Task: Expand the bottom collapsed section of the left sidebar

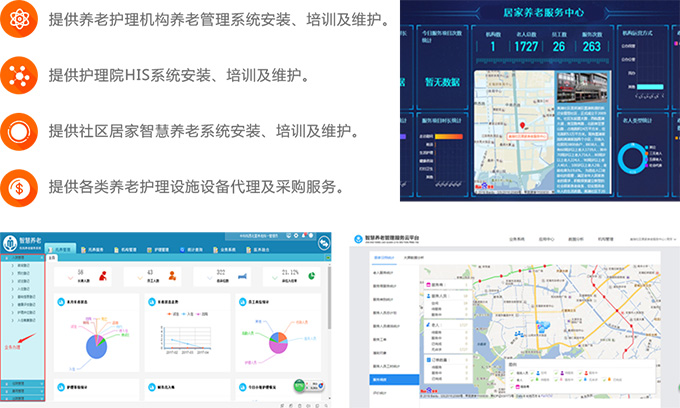Action: [x=22, y=398]
